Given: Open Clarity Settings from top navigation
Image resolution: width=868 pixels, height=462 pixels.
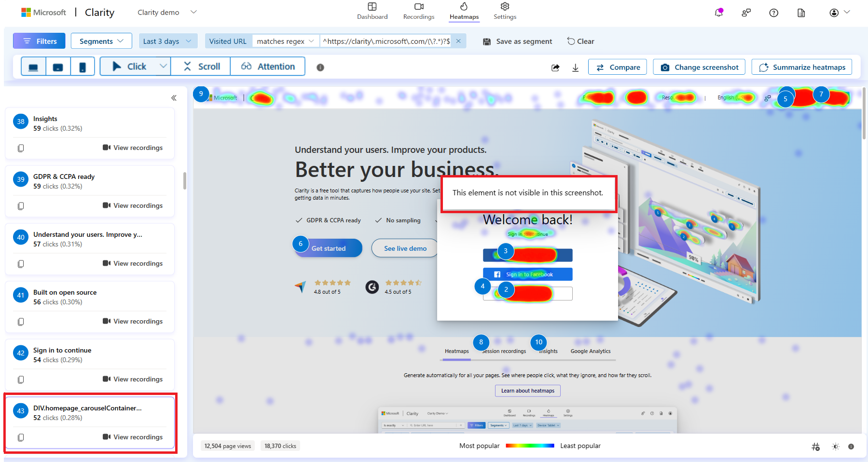Looking at the screenshot, I should [x=504, y=12].
